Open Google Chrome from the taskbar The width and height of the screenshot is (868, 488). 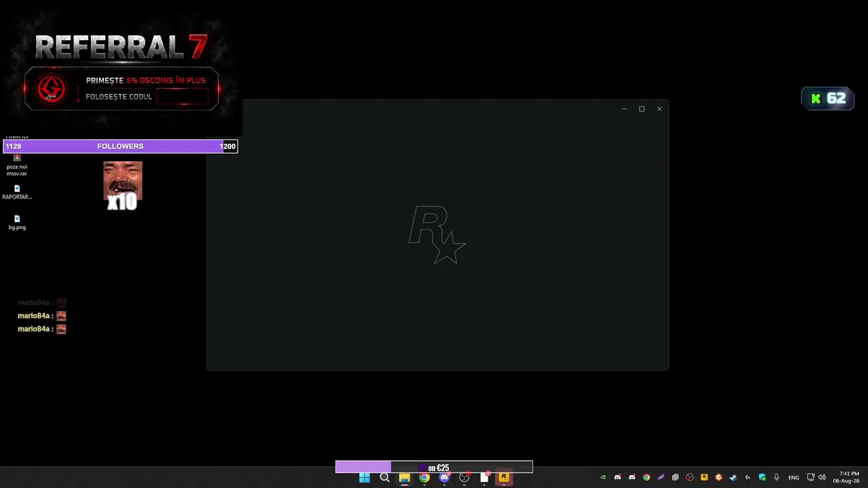coord(425,477)
